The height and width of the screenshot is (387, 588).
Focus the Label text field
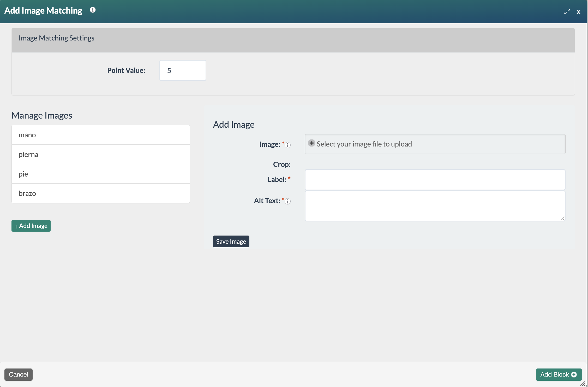click(x=435, y=180)
